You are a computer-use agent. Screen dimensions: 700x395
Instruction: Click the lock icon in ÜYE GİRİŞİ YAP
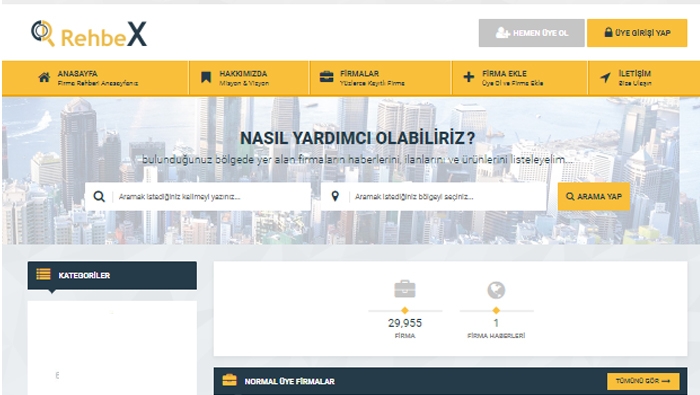pos(608,32)
